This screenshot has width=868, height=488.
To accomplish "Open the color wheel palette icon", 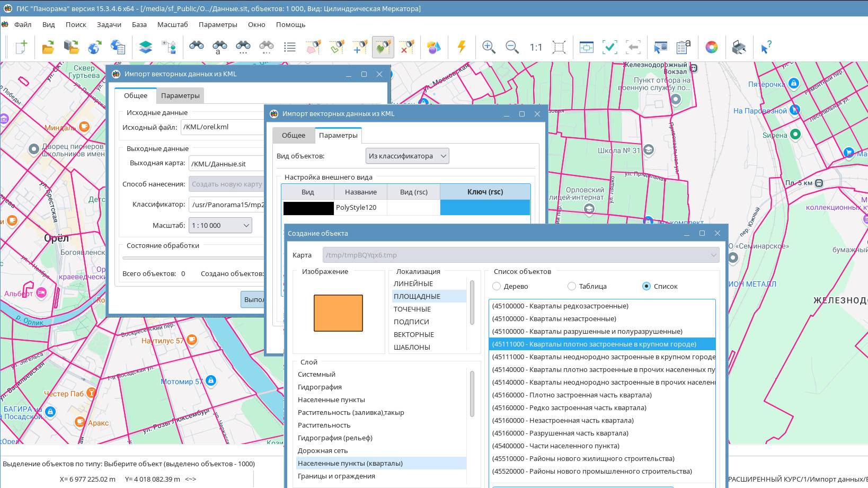I will [x=711, y=47].
